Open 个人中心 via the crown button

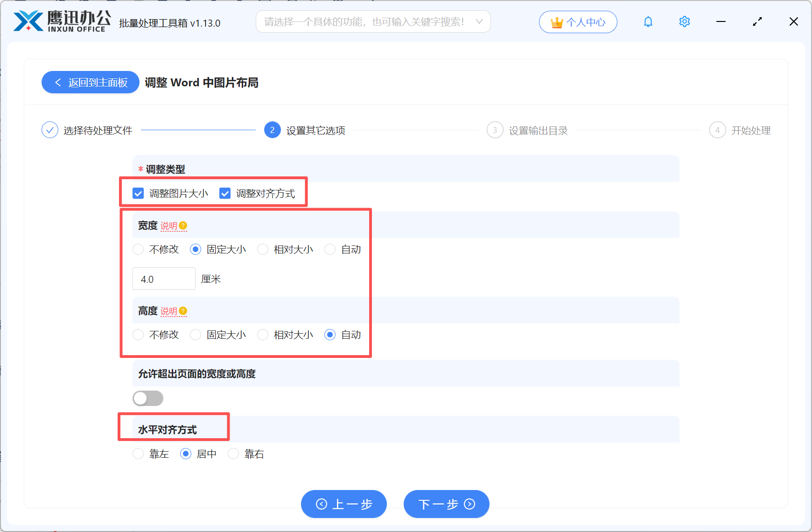[x=578, y=21]
